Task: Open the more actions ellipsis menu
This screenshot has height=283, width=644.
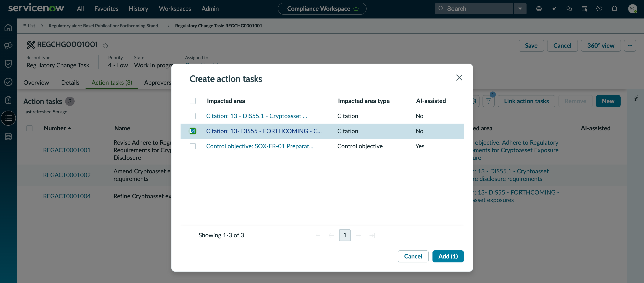Action: (630, 46)
